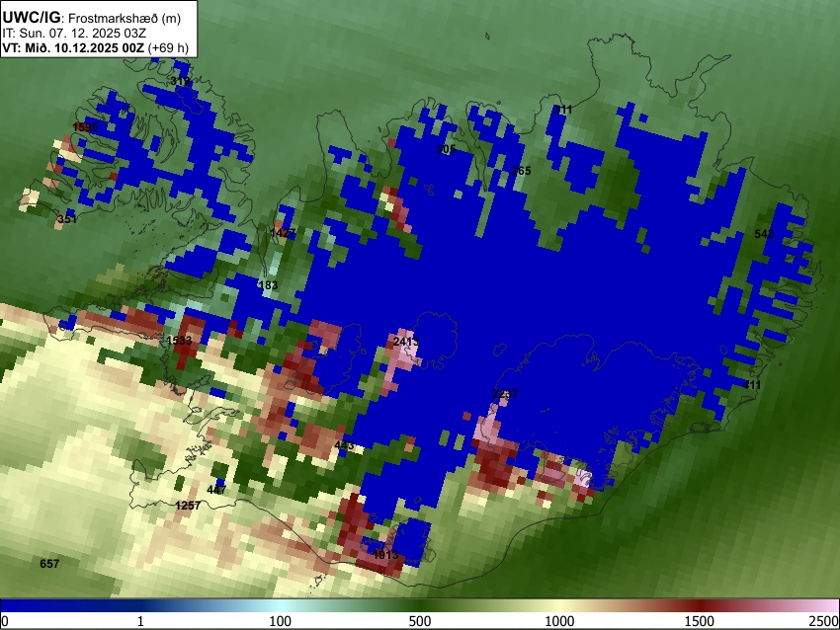This screenshot has width=840, height=630.
Task: Click the legend tick label 1
Action: (x=140, y=621)
